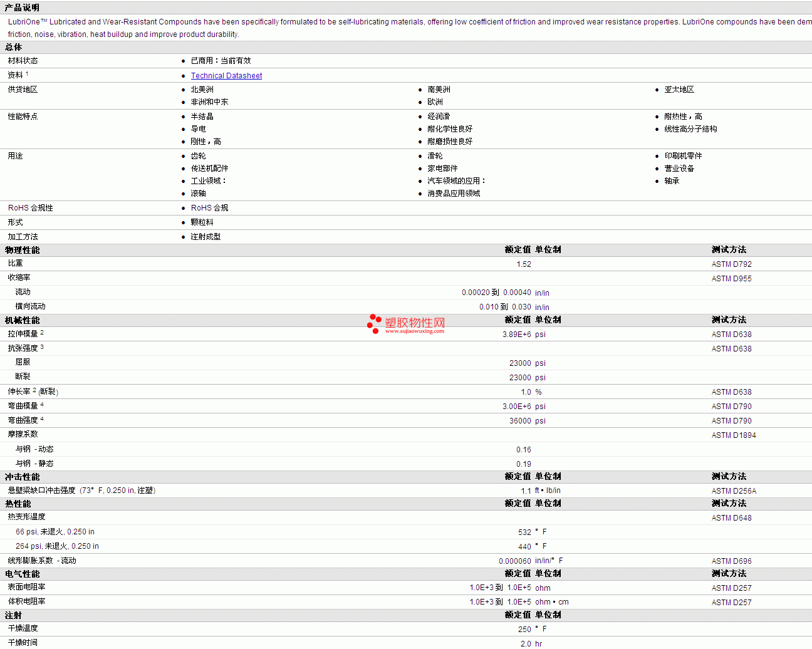Click the 体积电阻率 row label
The height and width of the screenshot is (649, 812).
26,601
